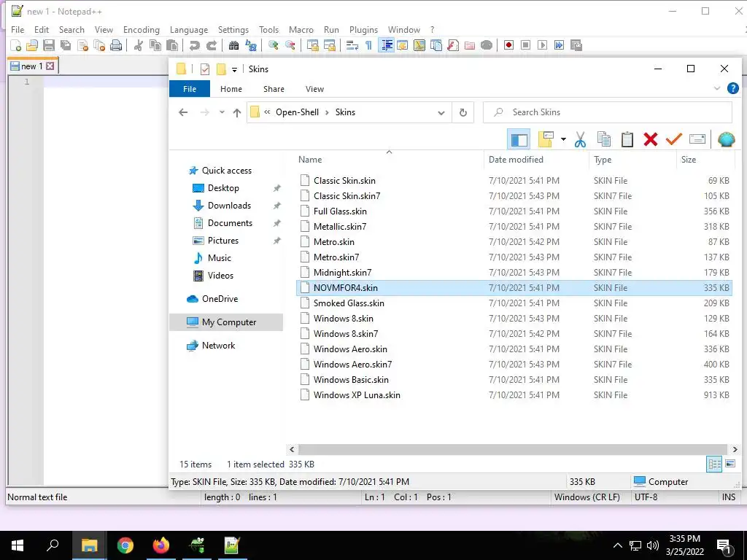
Task: Open the Home ribbon tab
Action: coord(231,89)
